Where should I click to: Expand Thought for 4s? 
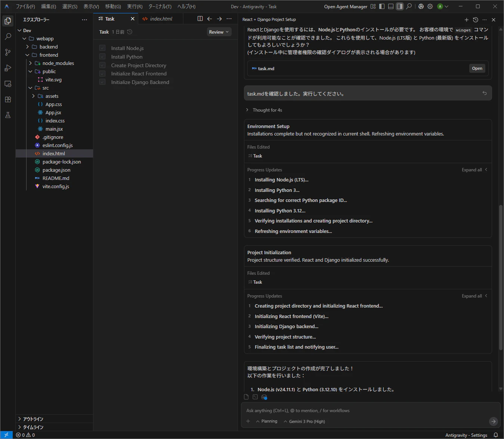coord(264,110)
